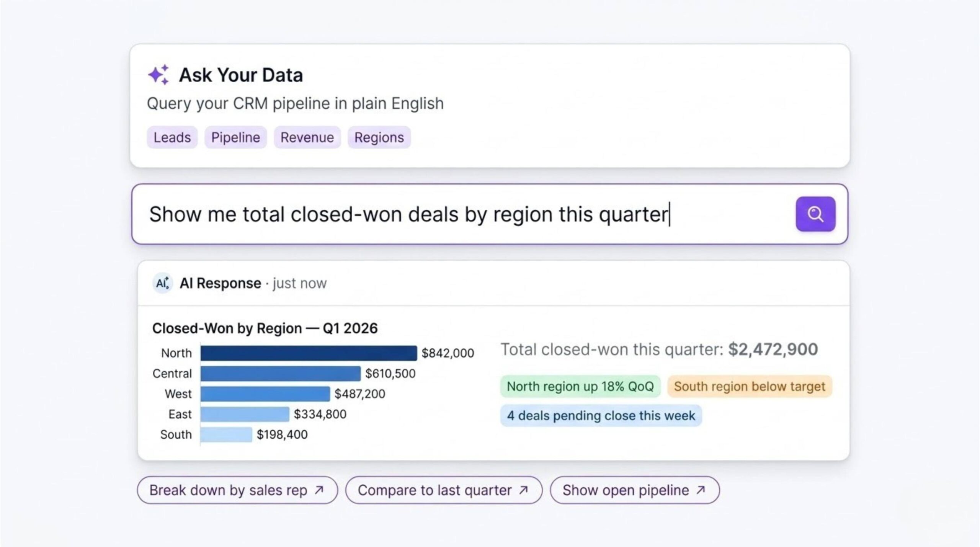Click the orange South region below target badge
The width and height of the screenshot is (980, 547).
tap(749, 386)
